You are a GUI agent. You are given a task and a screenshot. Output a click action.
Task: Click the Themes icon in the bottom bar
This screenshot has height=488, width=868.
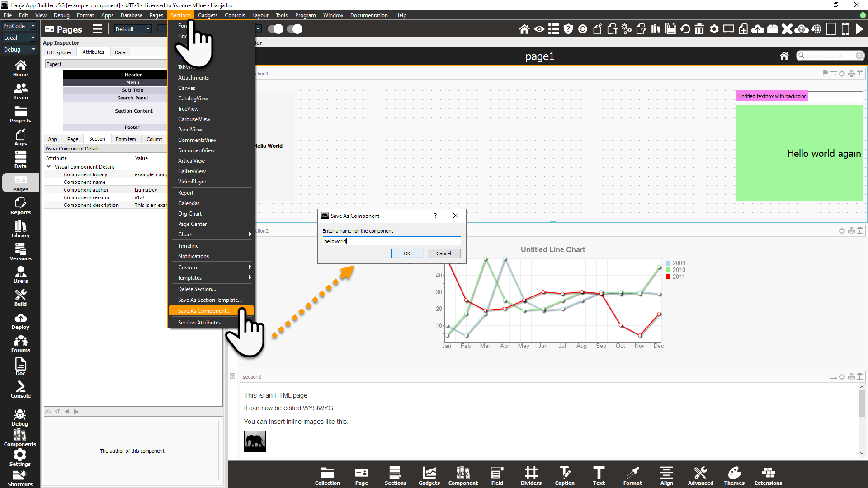pyautogui.click(x=734, y=476)
